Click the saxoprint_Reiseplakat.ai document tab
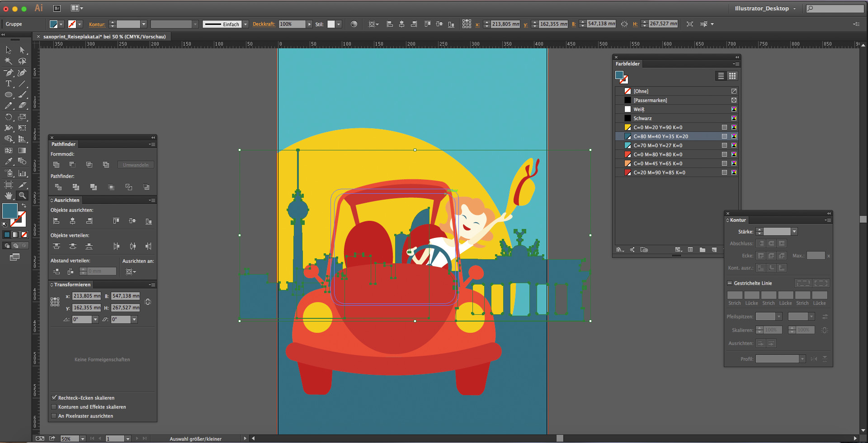Viewport: 868px width, 443px height. pyautogui.click(x=104, y=37)
